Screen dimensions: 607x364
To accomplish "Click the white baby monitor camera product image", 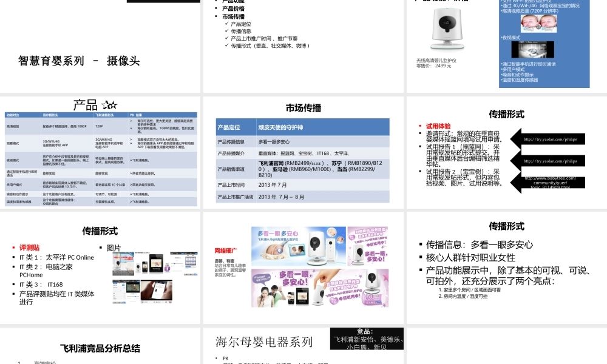I will (448, 27).
